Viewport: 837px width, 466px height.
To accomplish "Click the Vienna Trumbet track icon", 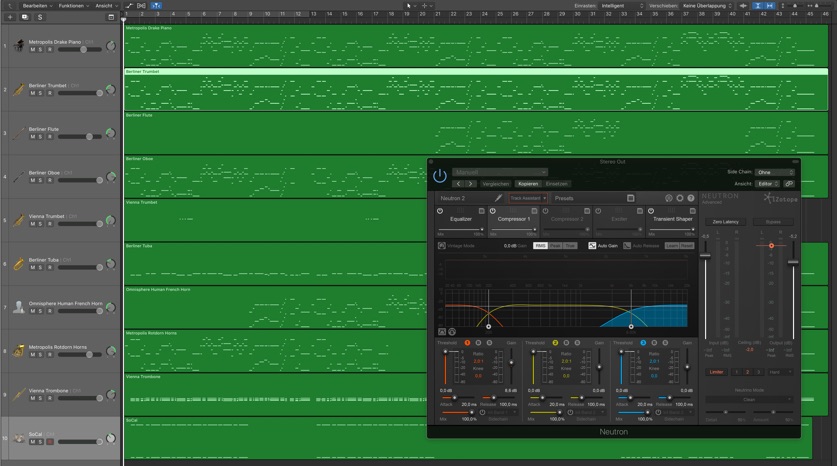I will pos(19,220).
